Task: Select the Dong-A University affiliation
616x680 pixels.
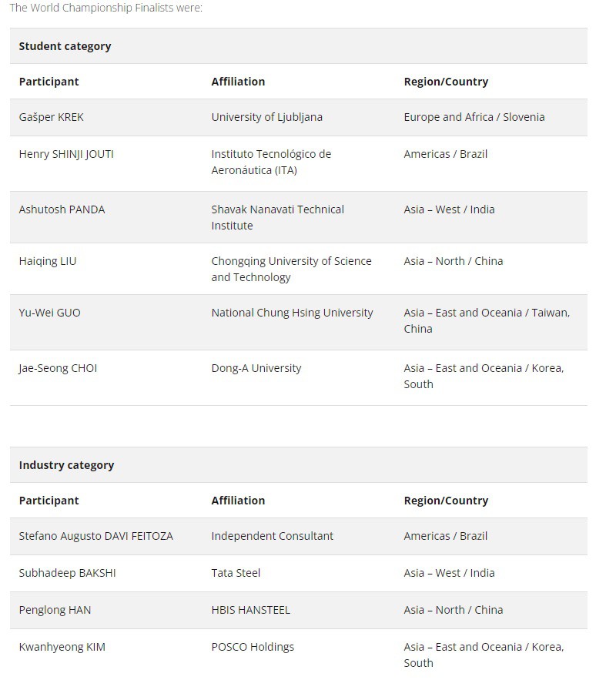Action: click(256, 368)
